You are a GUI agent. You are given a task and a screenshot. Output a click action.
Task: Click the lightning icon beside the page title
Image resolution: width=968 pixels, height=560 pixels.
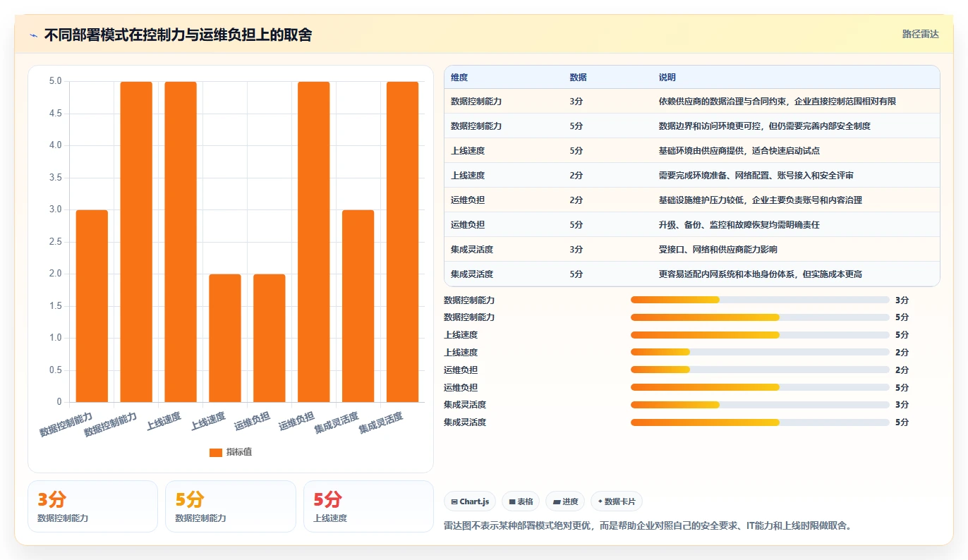click(34, 35)
